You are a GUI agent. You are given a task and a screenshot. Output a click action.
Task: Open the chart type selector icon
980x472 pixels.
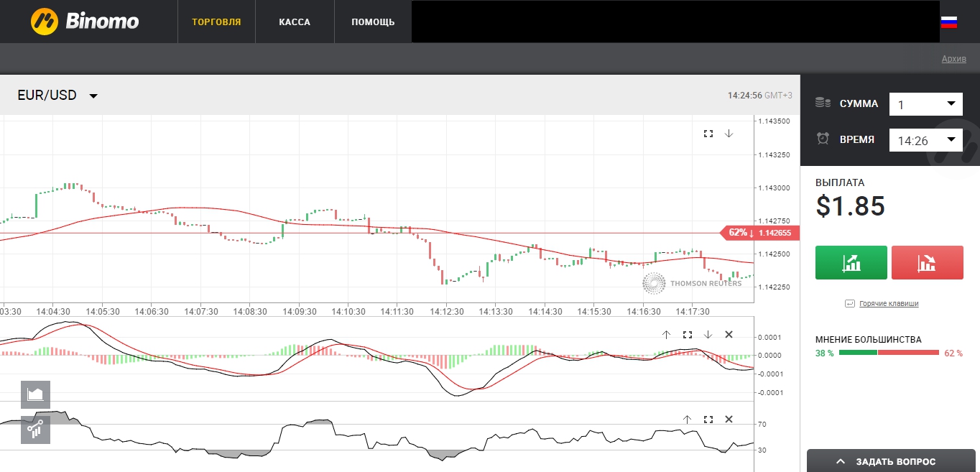click(x=35, y=394)
